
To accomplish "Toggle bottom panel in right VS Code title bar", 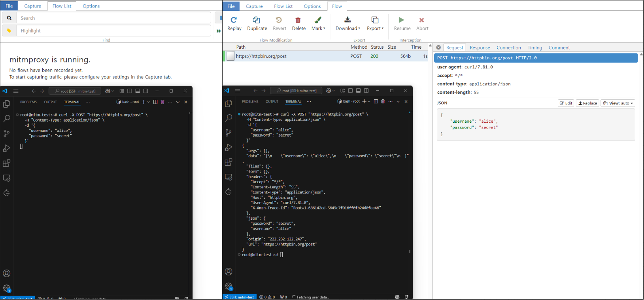I will tap(358, 91).
